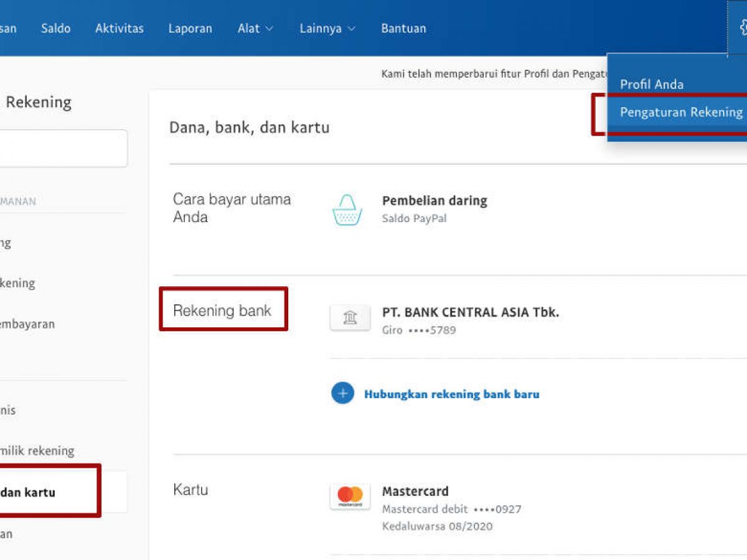Click the 'Kami telah memperbarui fitur Profil' notice

tap(494, 74)
